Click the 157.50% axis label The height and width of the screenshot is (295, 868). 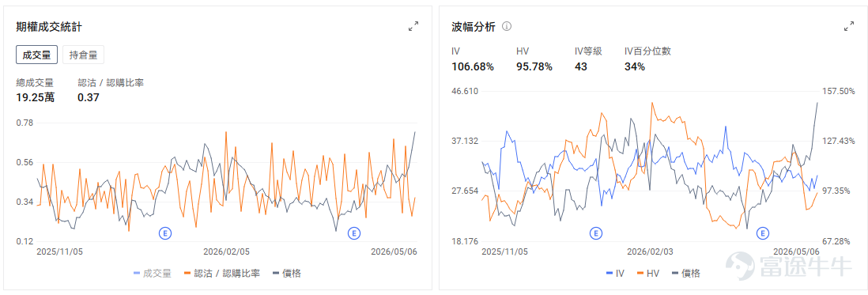pos(839,91)
